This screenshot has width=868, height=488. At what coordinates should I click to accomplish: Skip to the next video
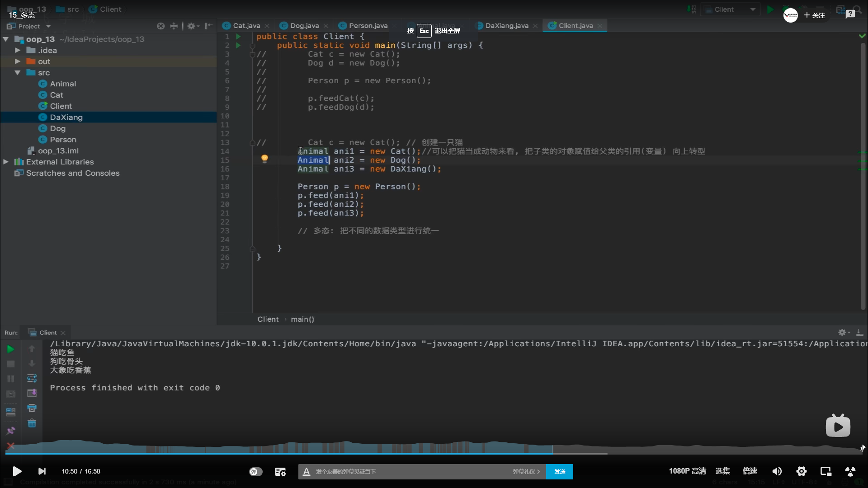(x=42, y=471)
